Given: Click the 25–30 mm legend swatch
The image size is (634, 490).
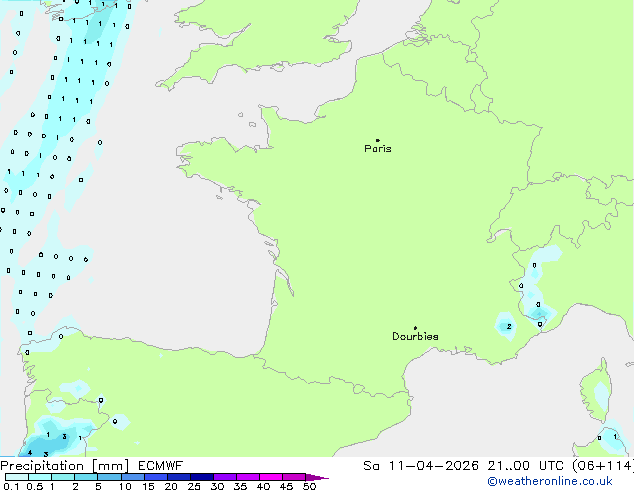Looking at the screenshot, I should click(x=201, y=477).
